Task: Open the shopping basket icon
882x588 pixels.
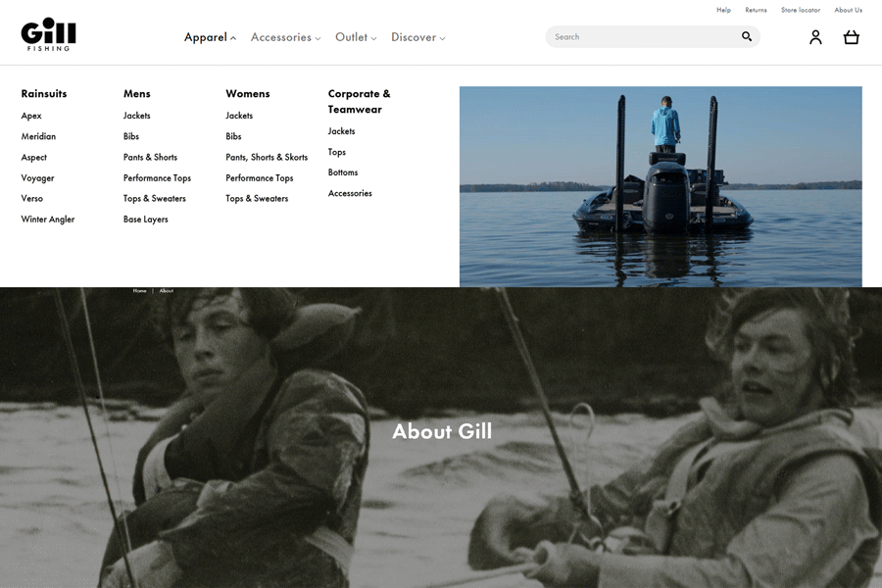Action: pos(851,37)
